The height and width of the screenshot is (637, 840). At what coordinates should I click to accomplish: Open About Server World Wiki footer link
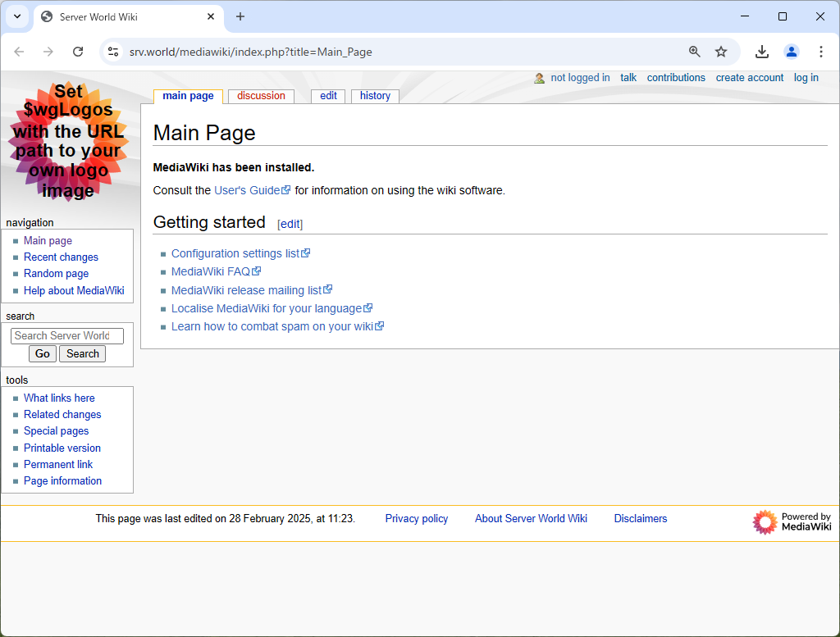[x=531, y=519]
